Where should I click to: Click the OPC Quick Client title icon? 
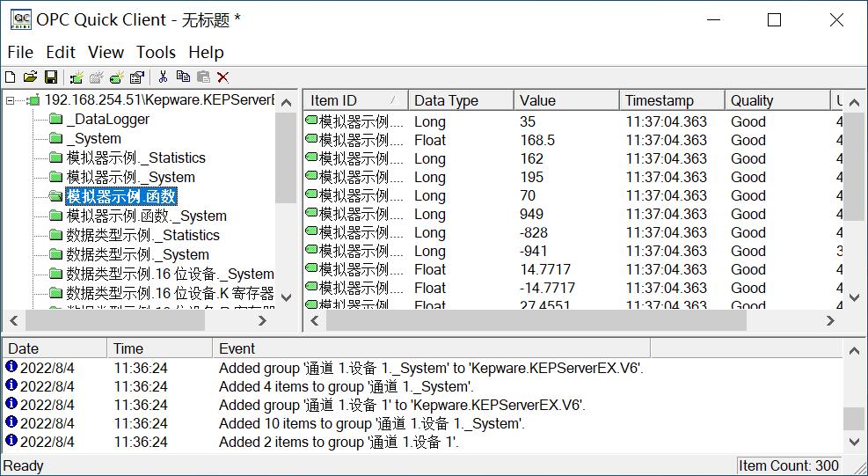[x=21, y=20]
